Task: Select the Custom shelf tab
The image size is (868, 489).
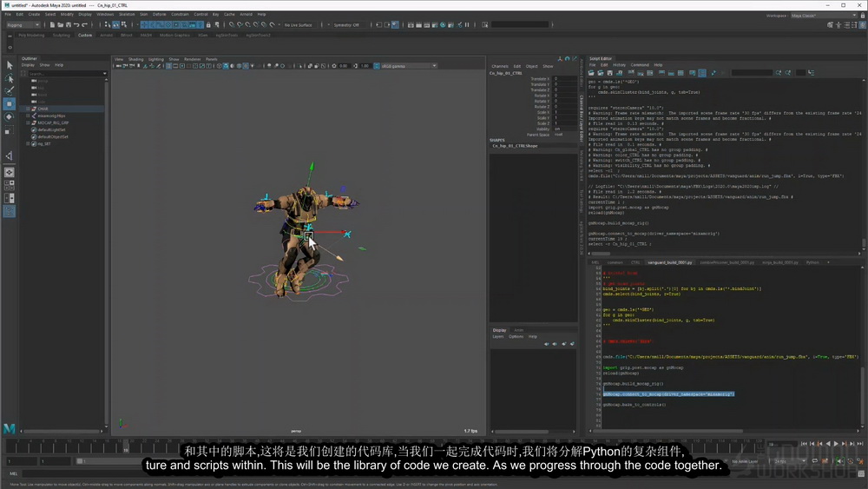Action: (x=85, y=35)
